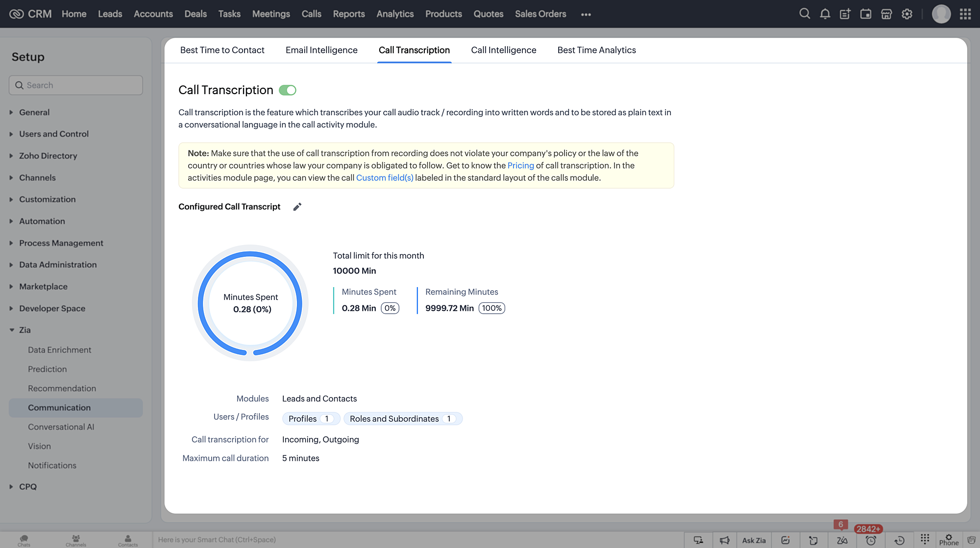980x548 pixels.
Task: Open the search magnifier in top bar
Action: tap(805, 14)
